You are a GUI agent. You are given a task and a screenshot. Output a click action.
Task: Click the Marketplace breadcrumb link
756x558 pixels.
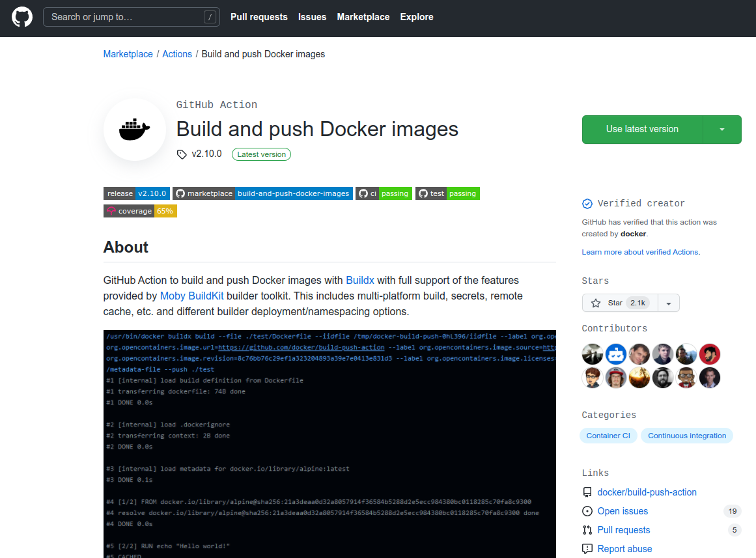(128, 54)
